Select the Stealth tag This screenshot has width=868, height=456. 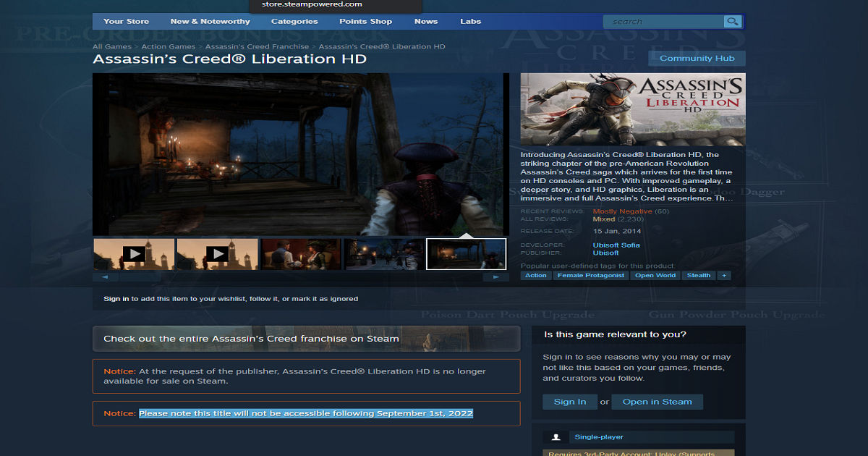[x=699, y=276]
